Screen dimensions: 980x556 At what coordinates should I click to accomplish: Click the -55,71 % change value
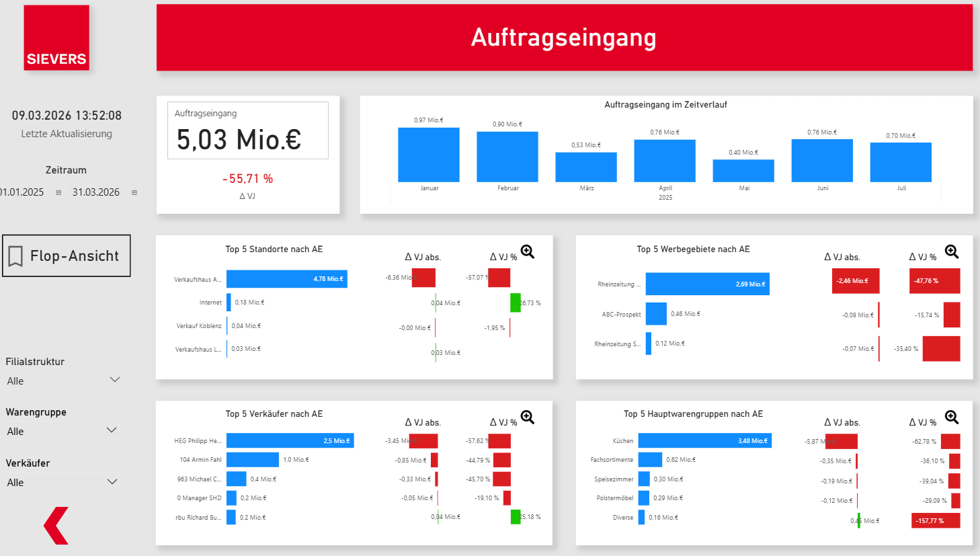(248, 179)
